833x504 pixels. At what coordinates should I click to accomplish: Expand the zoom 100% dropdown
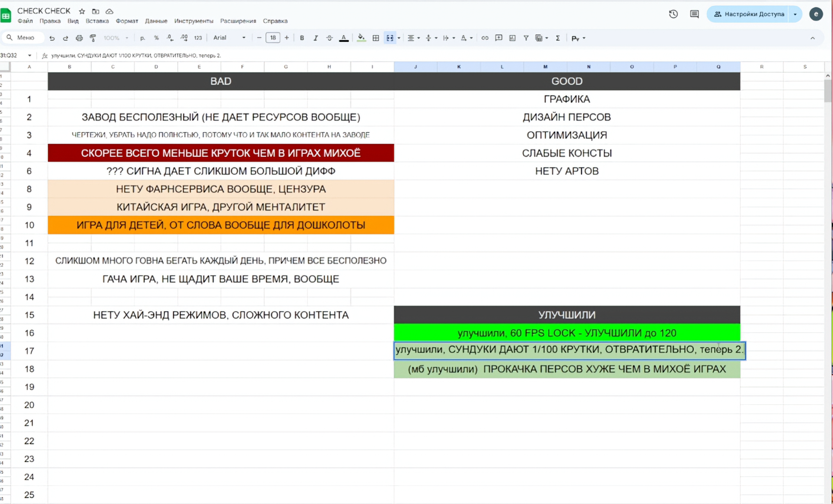pos(116,38)
